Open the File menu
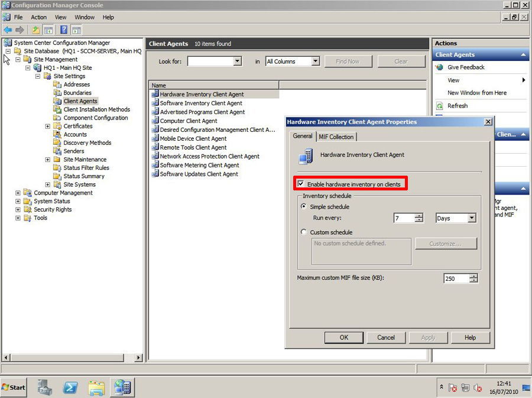This screenshot has height=398, width=532. pos(18,17)
